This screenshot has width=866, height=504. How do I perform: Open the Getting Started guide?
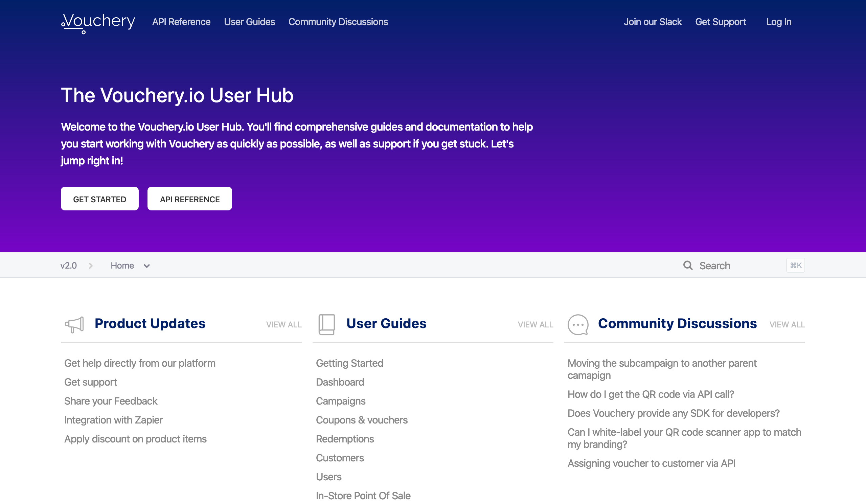pyautogui.click(x=349, y=363)
